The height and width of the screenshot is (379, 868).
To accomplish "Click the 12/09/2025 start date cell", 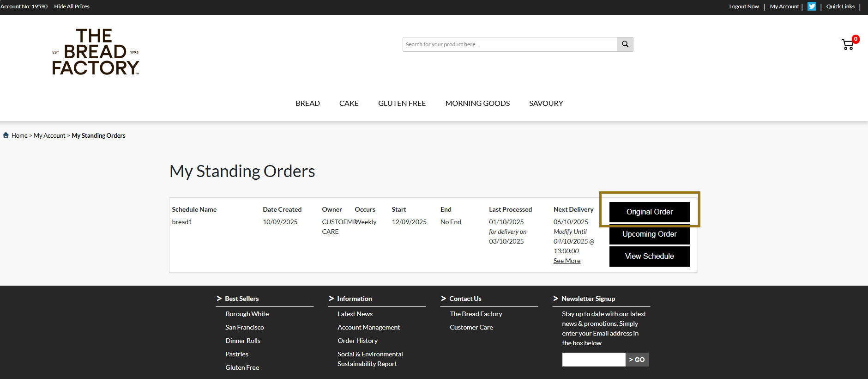I will [409, 222].
